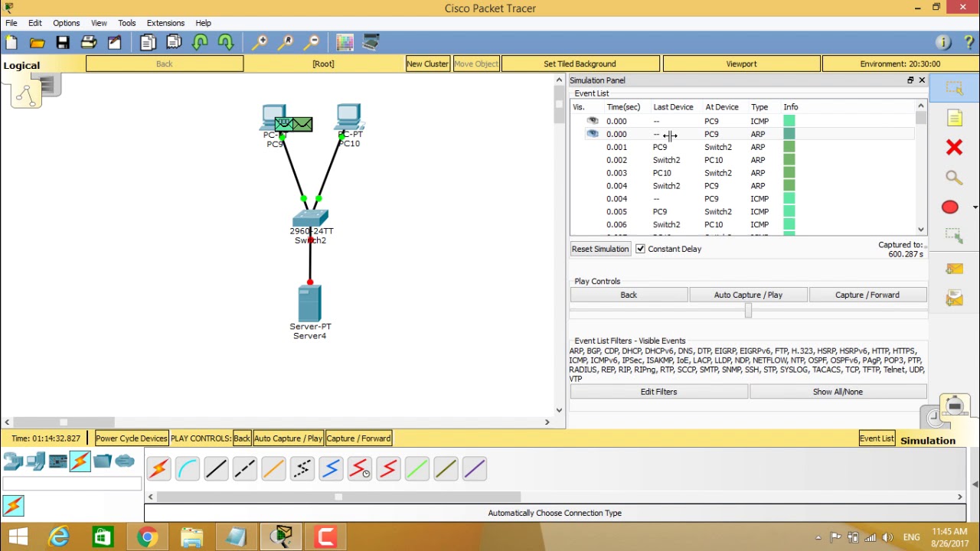Click the Paste toolbar icon
980x551 pixels.
(174, 43)
